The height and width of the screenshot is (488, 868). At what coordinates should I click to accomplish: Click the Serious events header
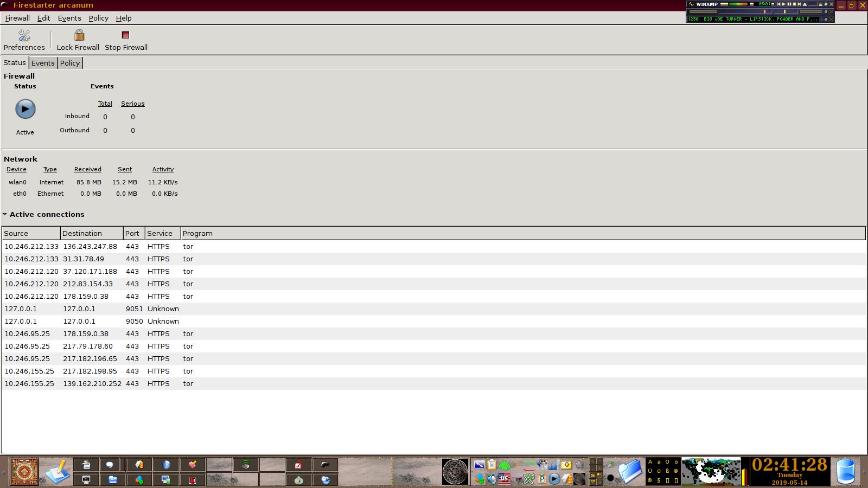pos(133,104)
